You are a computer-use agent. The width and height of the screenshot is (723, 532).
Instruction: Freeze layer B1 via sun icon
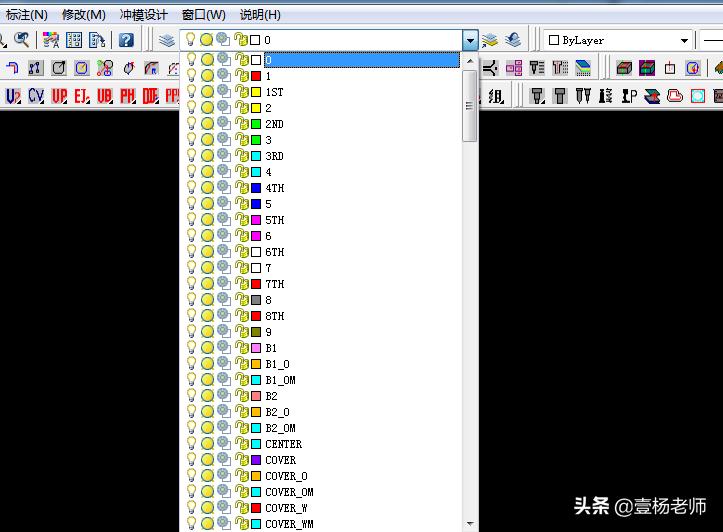coord(207,348)
